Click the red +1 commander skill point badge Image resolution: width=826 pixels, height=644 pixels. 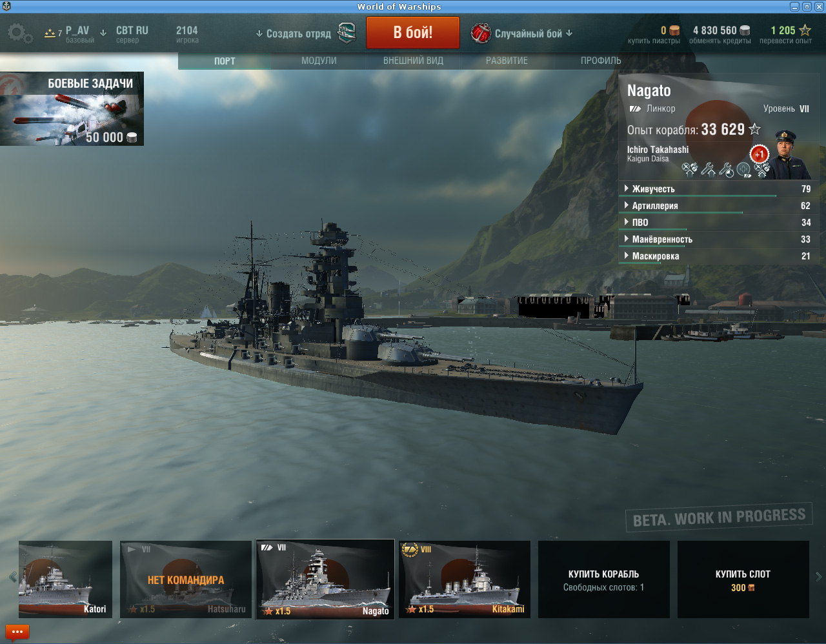coord(760,154)
